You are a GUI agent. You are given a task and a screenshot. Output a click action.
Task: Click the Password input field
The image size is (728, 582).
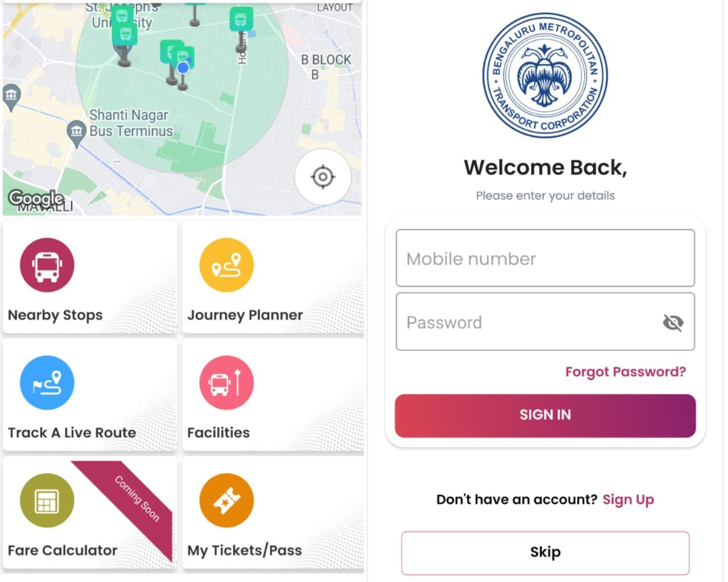(545, 322)
